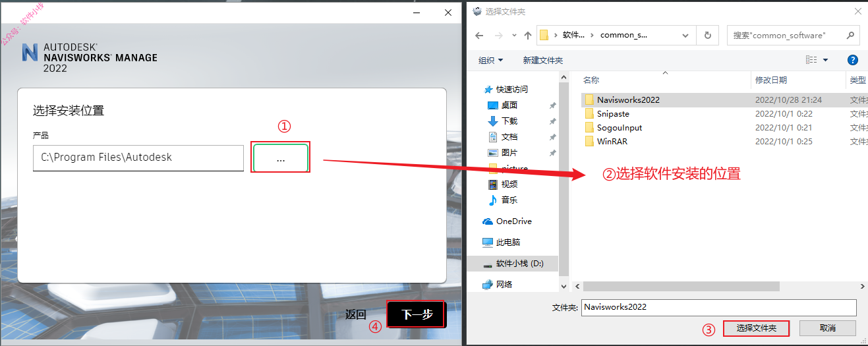The height and width of the screenshot is (346, 868).
Task: Click 新建文件夹 to create a folder
Action: (x=543, y=61)
